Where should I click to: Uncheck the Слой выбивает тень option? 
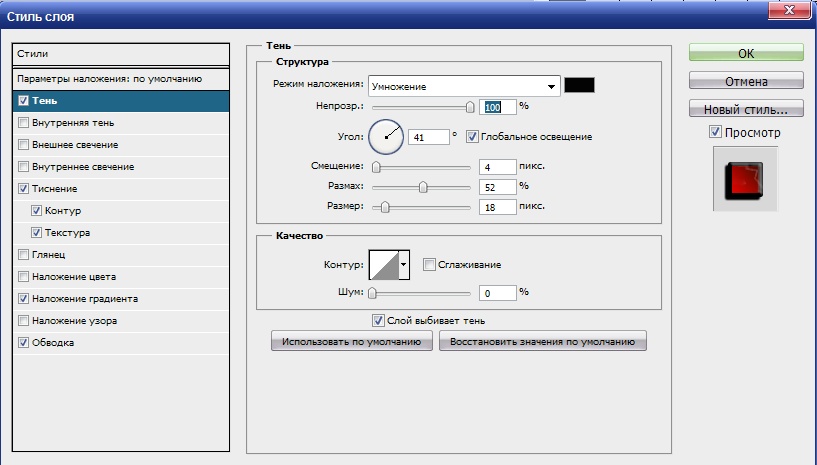378,321
